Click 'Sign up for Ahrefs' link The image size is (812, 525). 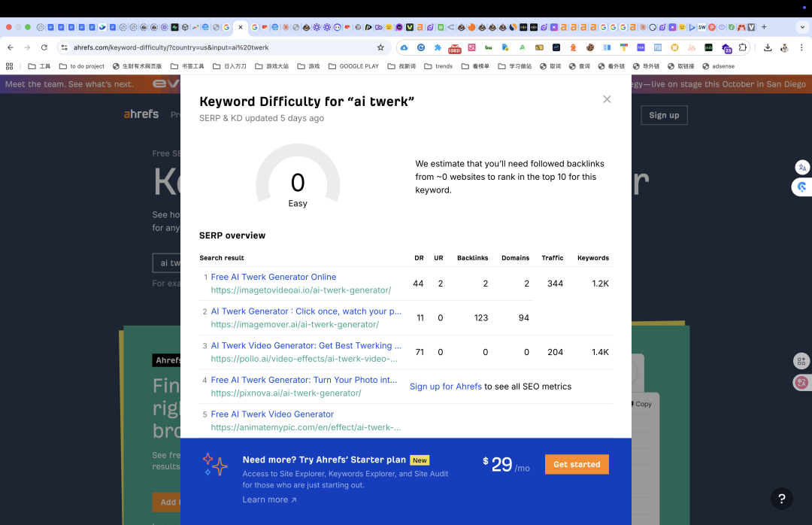pyautogui.click(x=445, y=386)
